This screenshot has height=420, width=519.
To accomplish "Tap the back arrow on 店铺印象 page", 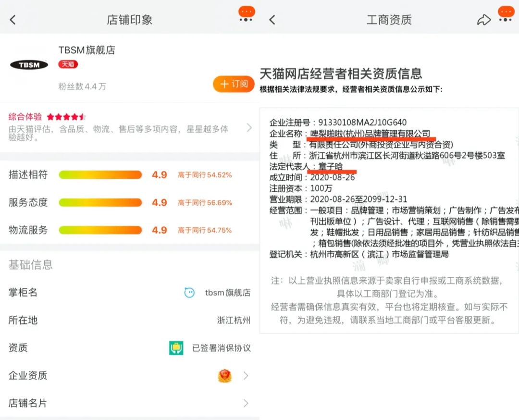I will [x=13, y=20].
